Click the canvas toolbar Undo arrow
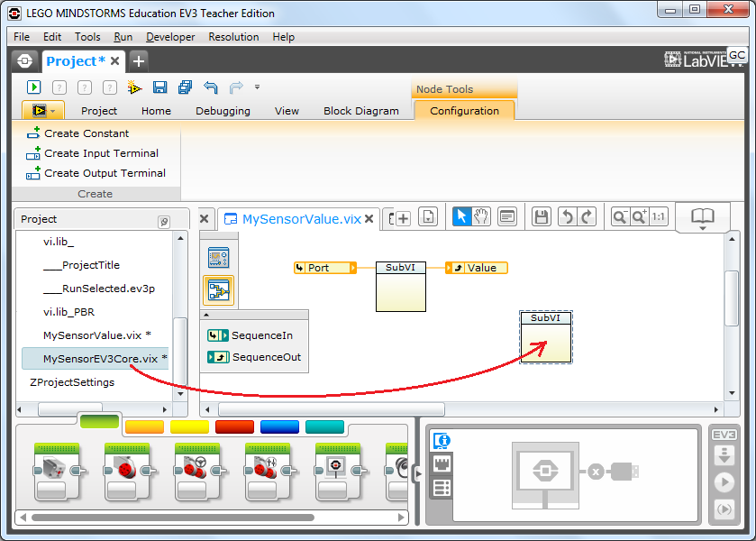This screenshot has height=541, width=756. (x=568, y=216)
